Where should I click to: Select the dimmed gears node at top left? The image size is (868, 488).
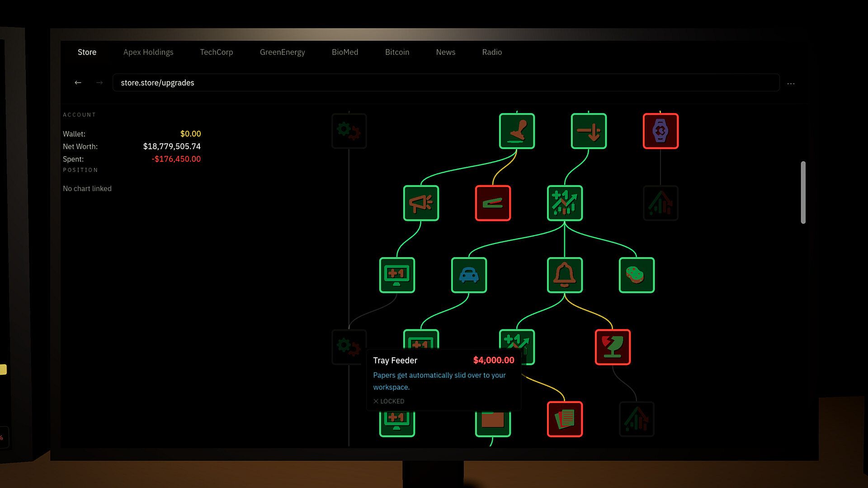click(x=349, y=131)
